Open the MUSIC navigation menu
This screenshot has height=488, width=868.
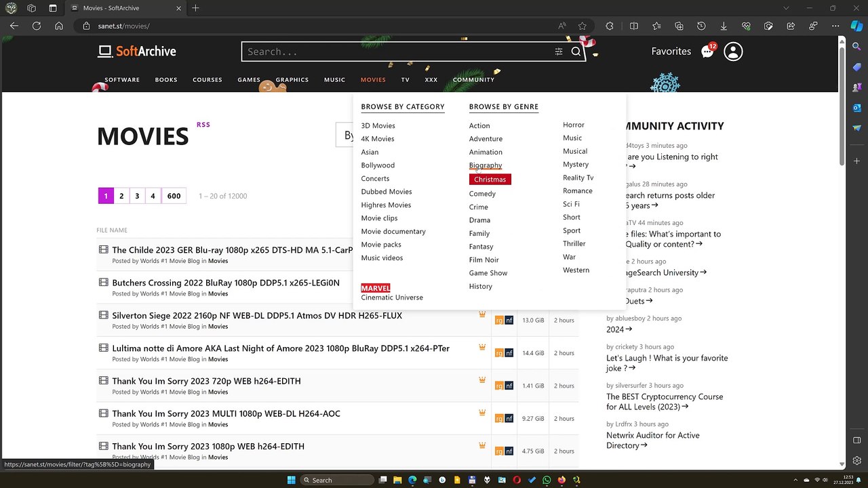[334, 80]
